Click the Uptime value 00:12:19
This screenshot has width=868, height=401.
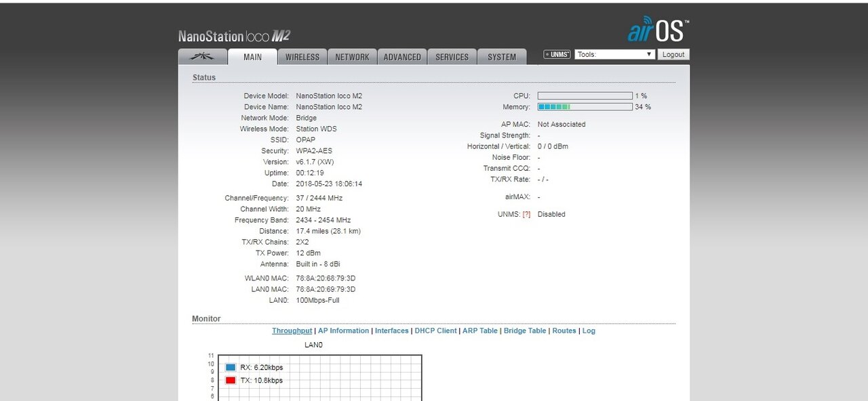coord(310,173)
